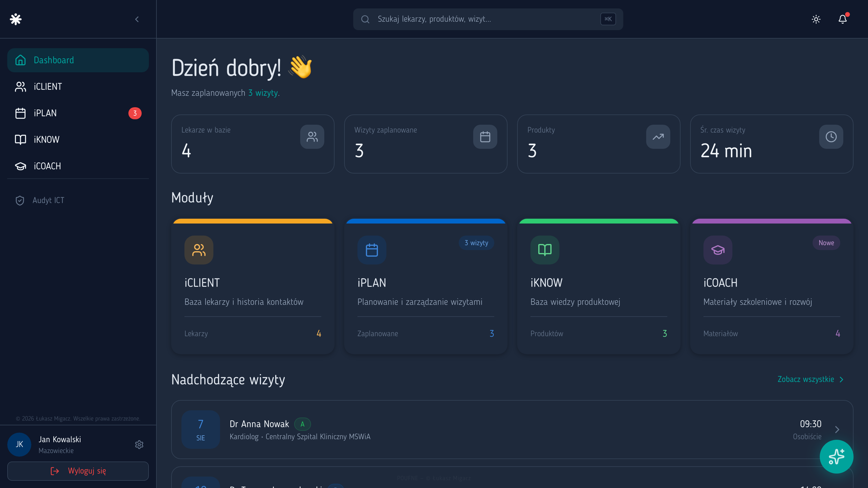Open the iPLAN module card

[426, 286]
